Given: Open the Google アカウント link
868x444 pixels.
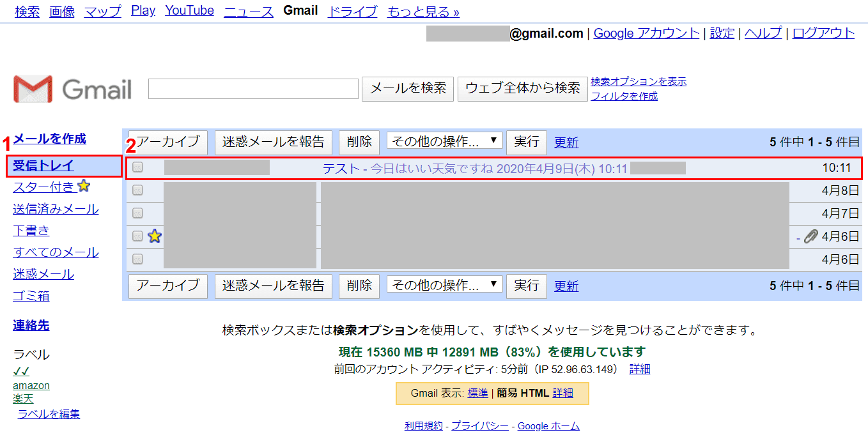Looking at the screenshot, I should pos(647,33).
